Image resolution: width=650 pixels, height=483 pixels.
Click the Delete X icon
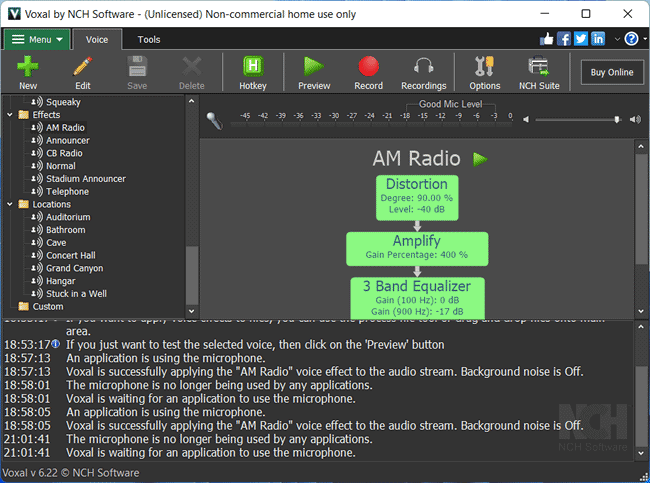click(x=192, y=66)
